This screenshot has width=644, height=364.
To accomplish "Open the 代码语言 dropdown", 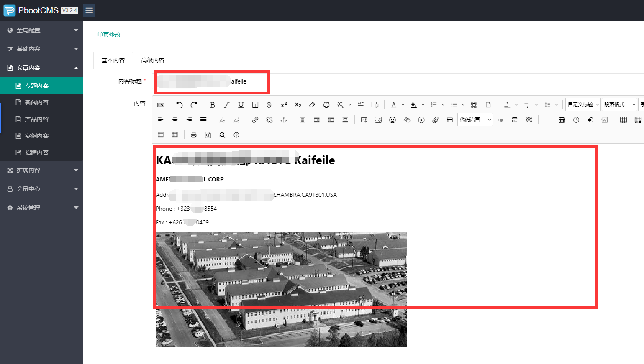I will point(475,120).
